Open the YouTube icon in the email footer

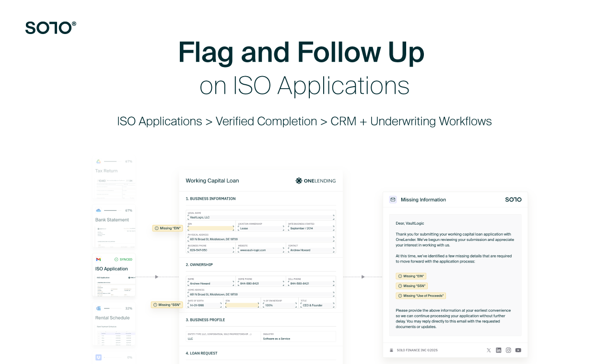pos(518,350)
